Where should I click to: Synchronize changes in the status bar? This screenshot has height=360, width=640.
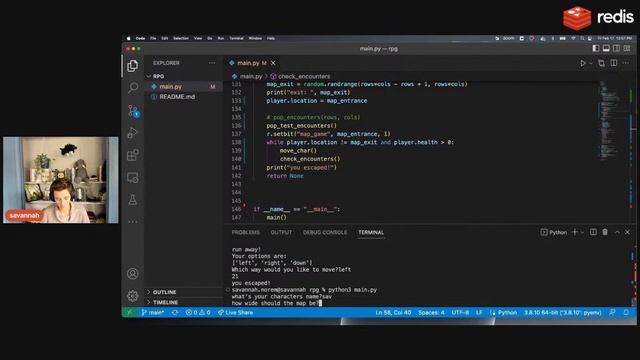175,313
